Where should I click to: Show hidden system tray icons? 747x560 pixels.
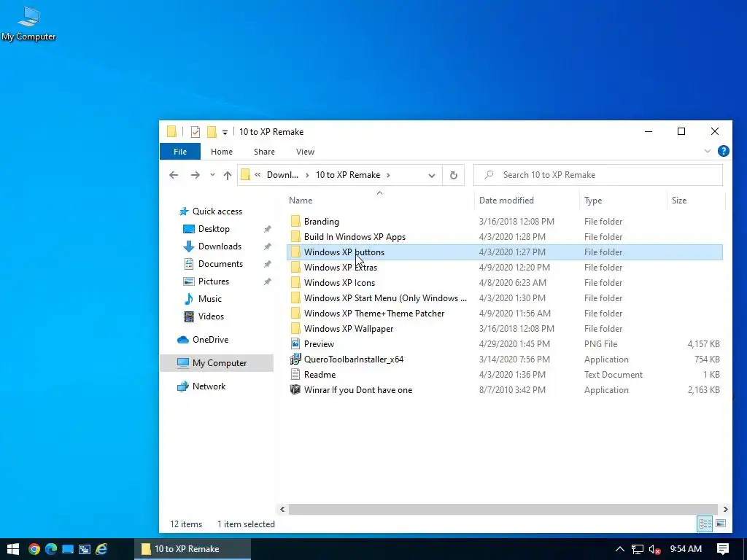620,549
